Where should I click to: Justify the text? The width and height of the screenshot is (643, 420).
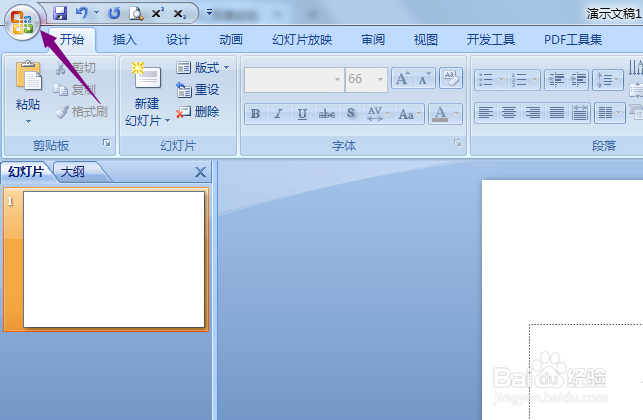(556, 112)
